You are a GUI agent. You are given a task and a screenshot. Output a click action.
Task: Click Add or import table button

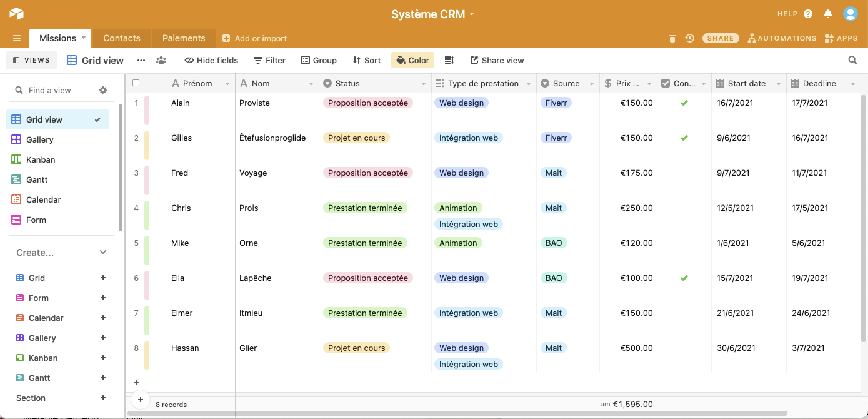(254, 38)
